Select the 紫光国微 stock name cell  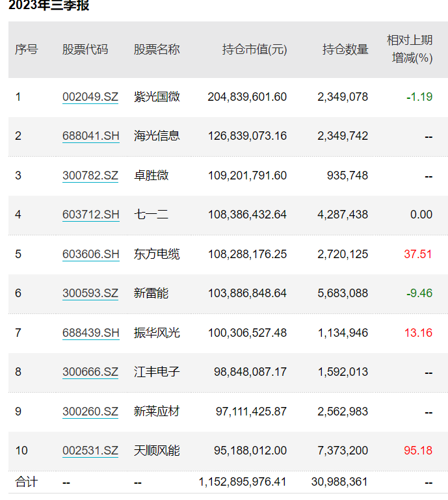coord(157,97)
